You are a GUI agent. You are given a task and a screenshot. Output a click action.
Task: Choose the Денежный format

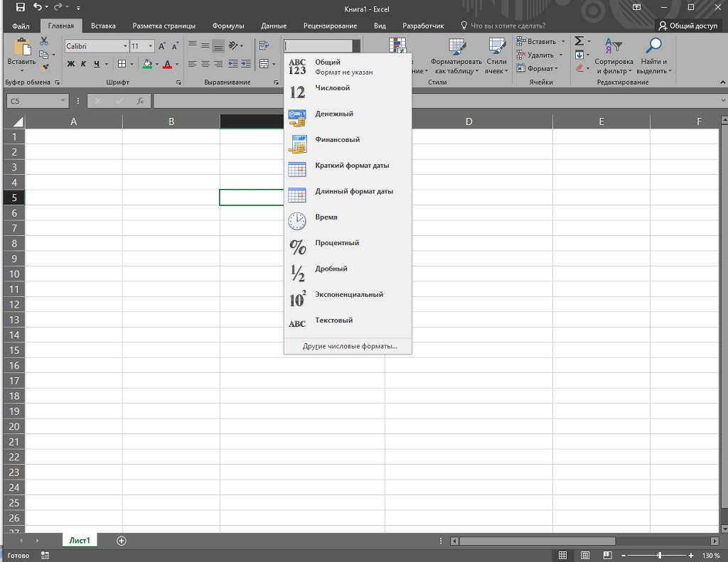coord(348,118)
